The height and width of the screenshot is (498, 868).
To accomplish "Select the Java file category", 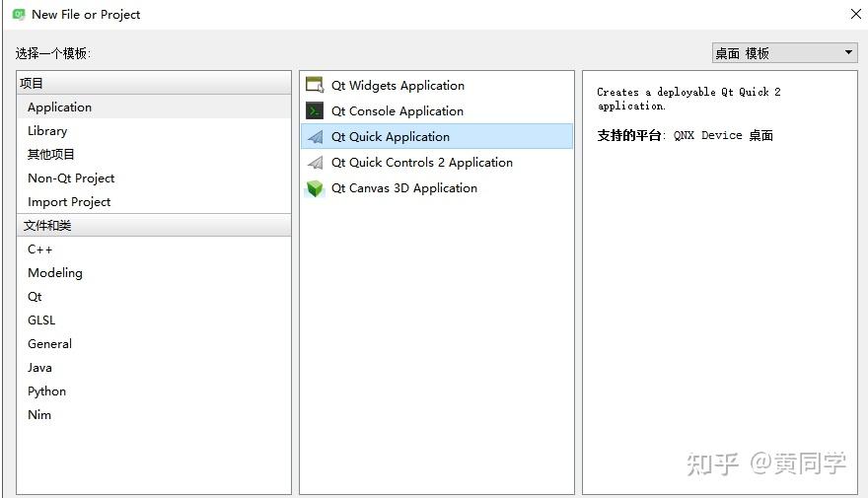I will point(153,368).
